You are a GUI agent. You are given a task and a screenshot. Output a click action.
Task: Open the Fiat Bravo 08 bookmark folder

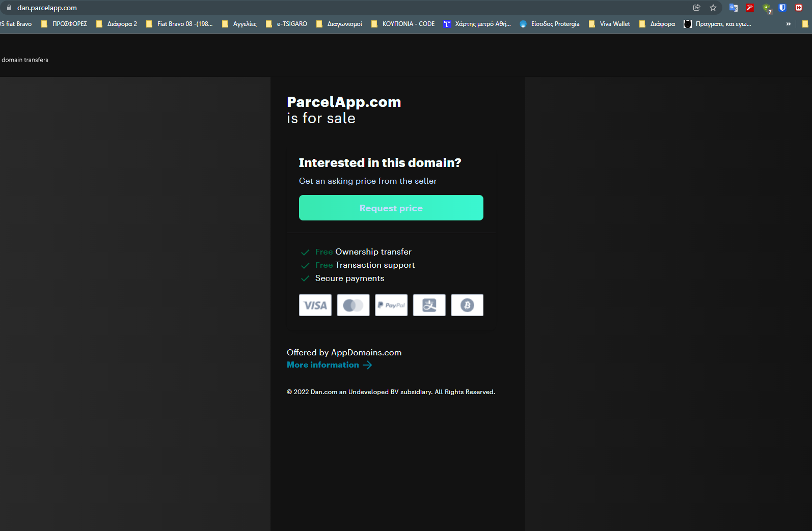point(179,24)
